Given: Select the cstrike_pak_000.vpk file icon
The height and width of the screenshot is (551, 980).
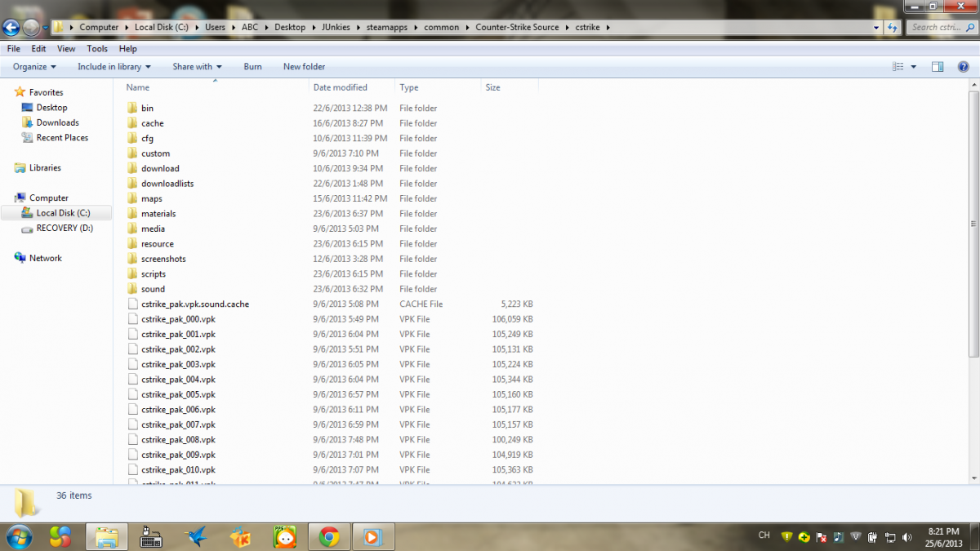Looking at the screenshot, I should 134,319.
